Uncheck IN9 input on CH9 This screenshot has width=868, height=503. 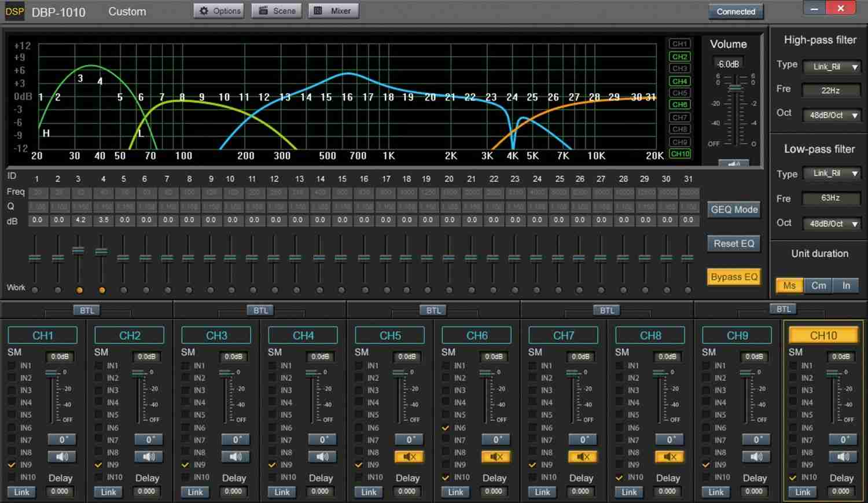706,464
